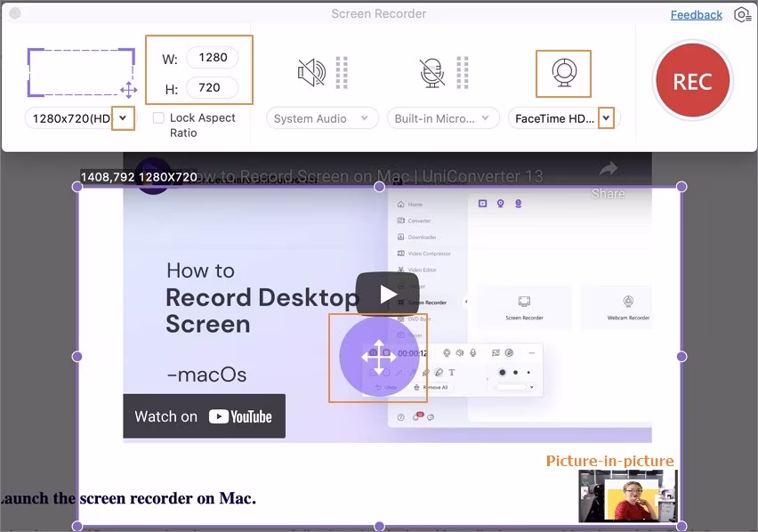
Task: Click the top-right corner handle of capture region
Action: tap(681, 187)
